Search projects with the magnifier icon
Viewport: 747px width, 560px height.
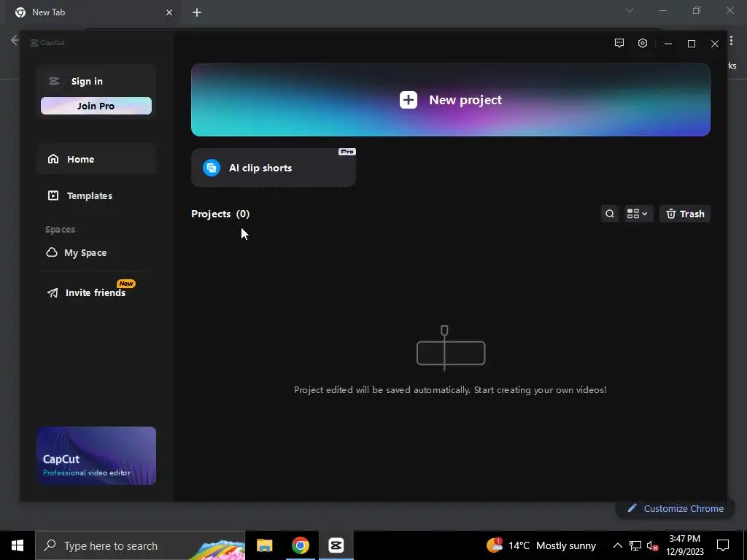(610, 214)
